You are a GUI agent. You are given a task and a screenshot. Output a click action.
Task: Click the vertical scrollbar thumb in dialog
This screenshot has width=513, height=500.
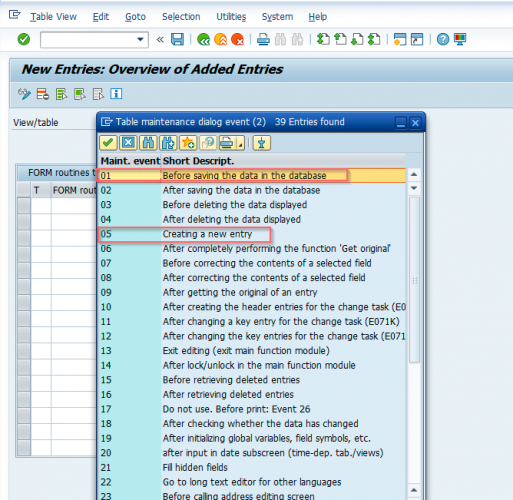point(414,280)
